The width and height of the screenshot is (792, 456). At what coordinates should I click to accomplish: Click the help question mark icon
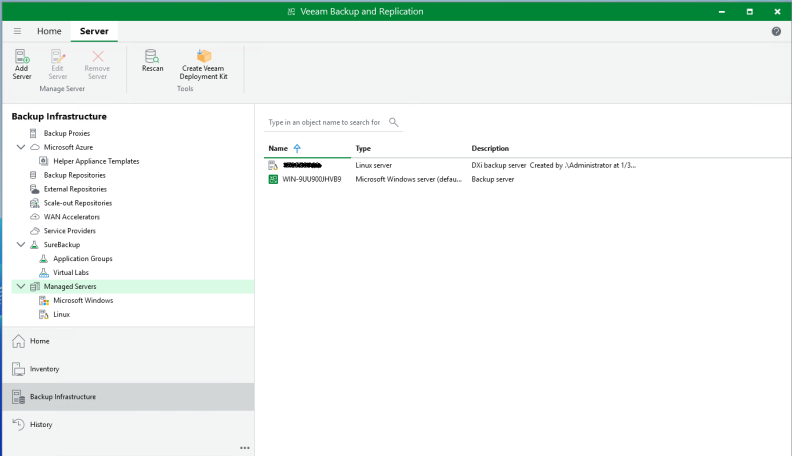[776, 32]
